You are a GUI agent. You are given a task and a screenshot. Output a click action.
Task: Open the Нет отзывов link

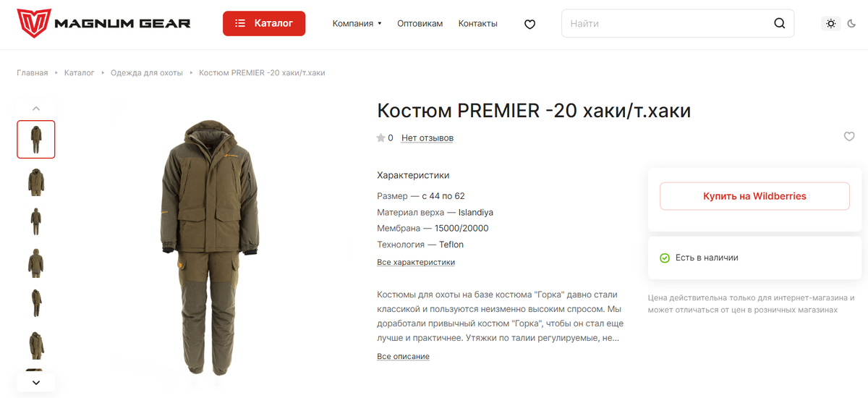[427, 137]
